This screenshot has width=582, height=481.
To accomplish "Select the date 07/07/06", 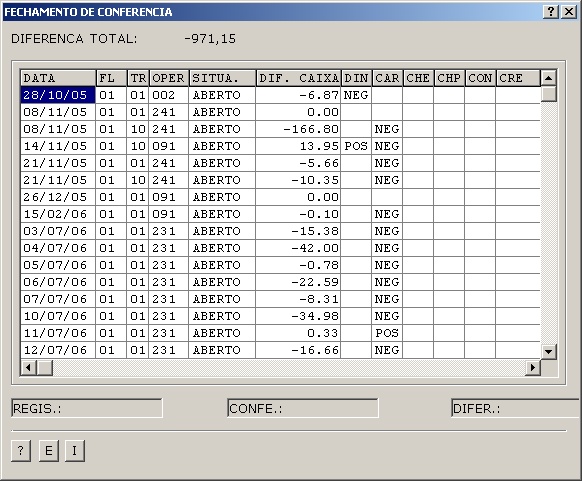I will click(x=55, y=299).
